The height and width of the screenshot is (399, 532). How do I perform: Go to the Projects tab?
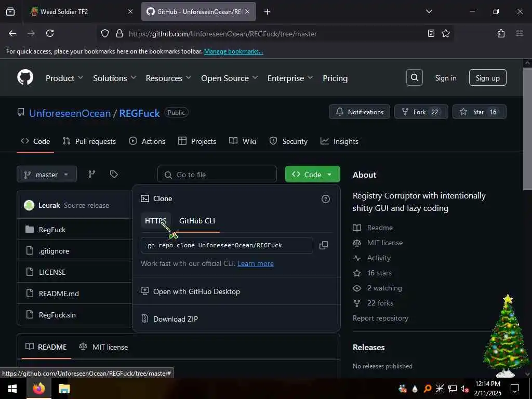point(197,141)
